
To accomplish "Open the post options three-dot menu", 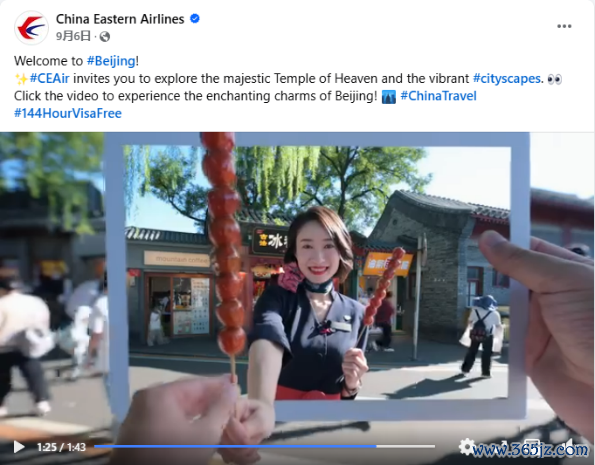I will 564,26.
